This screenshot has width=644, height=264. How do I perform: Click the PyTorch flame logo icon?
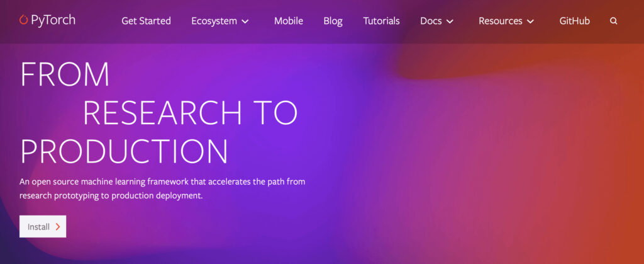tap(23, 20)
